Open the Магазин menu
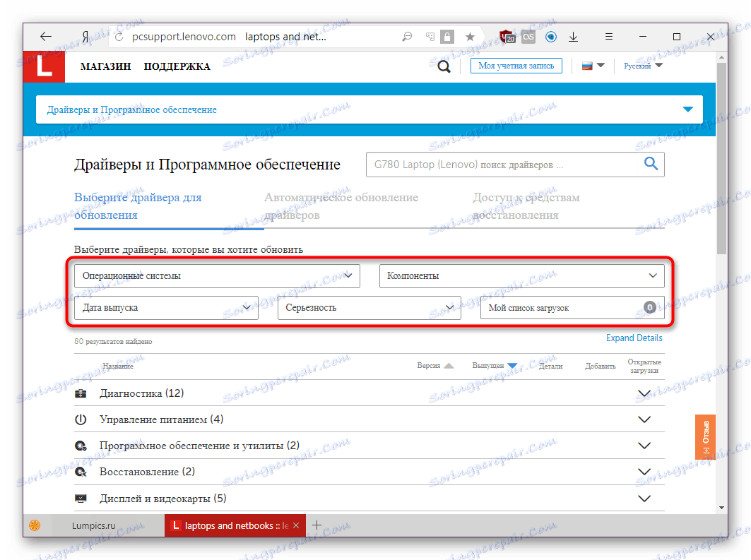The height and width of the screenshot is (560, 751). 105,66
